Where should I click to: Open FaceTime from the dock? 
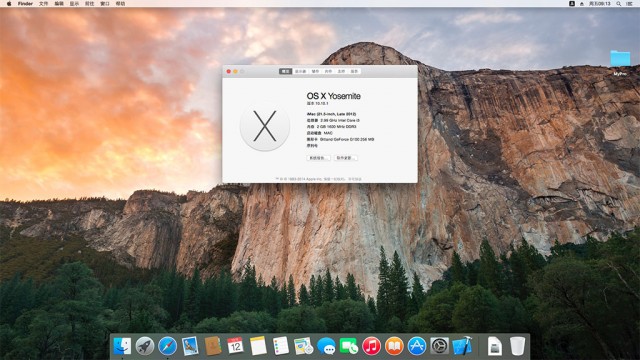point(349,346)
